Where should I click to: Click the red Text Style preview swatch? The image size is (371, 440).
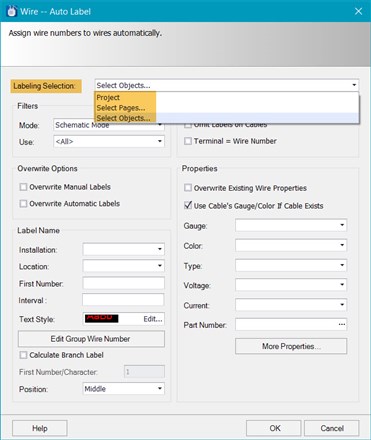pos(102,318)
